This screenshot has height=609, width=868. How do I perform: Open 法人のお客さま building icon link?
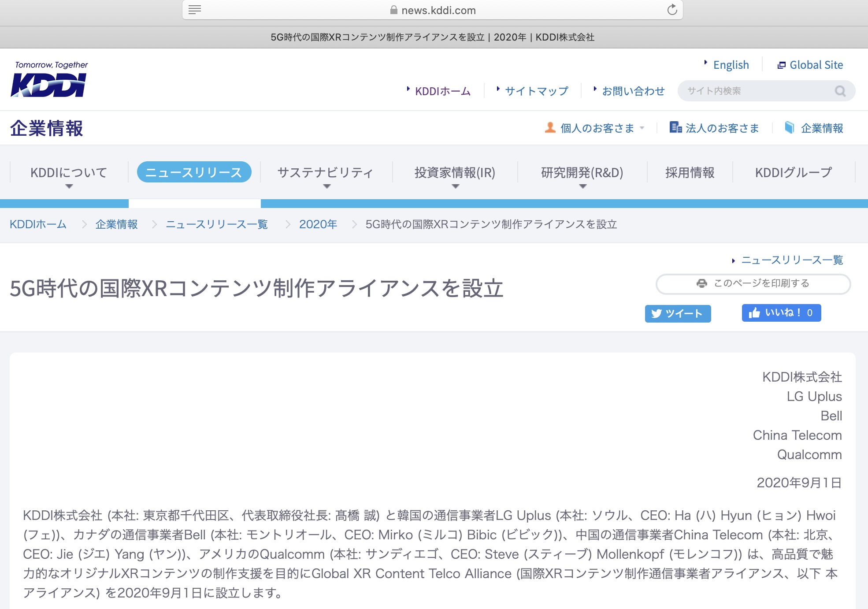pyautogui.click(x=675, y=128)
